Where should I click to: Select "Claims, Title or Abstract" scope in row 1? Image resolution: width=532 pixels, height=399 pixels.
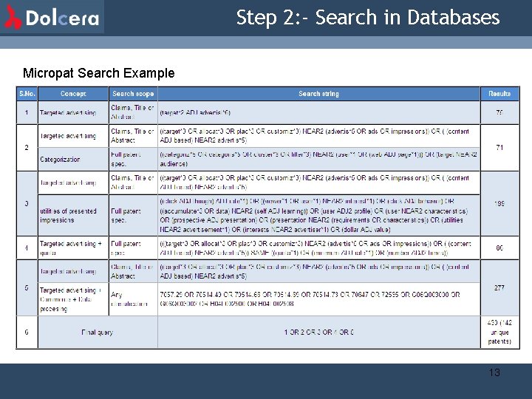click(x=133, y=112)
